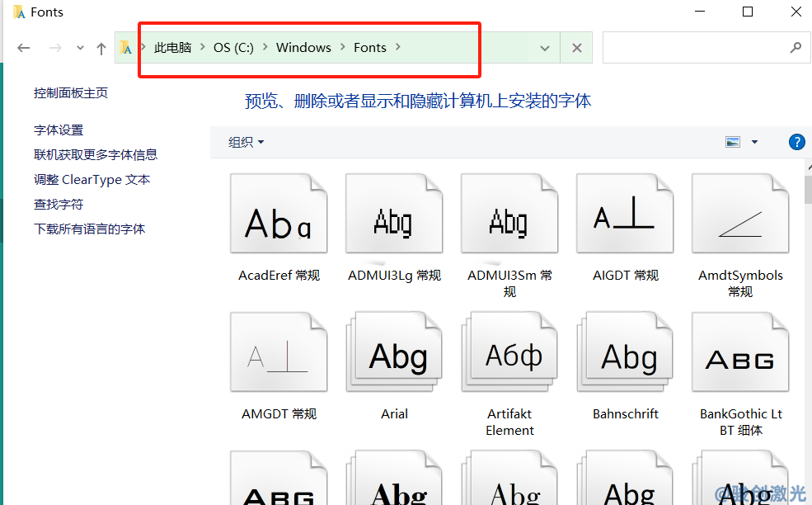Expand chevron after Fonts breadcrumb
The image size is (812, 505).
[x=397, y=47]
